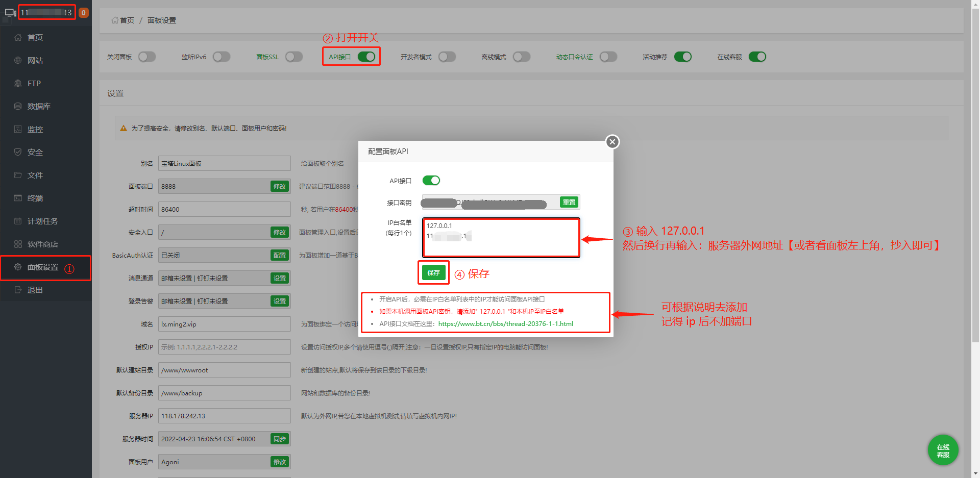The width and height of the screenshot is (980, 478).
Task: Toggle the 关闭面板 switch
Action: (x=147, y=57)
